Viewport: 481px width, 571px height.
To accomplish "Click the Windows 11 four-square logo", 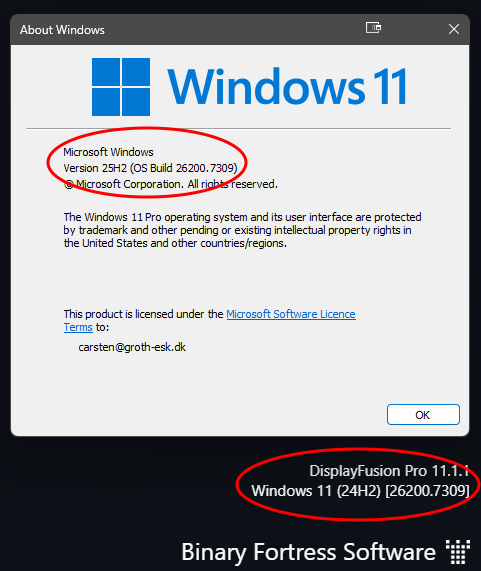I will click(121, 87).
